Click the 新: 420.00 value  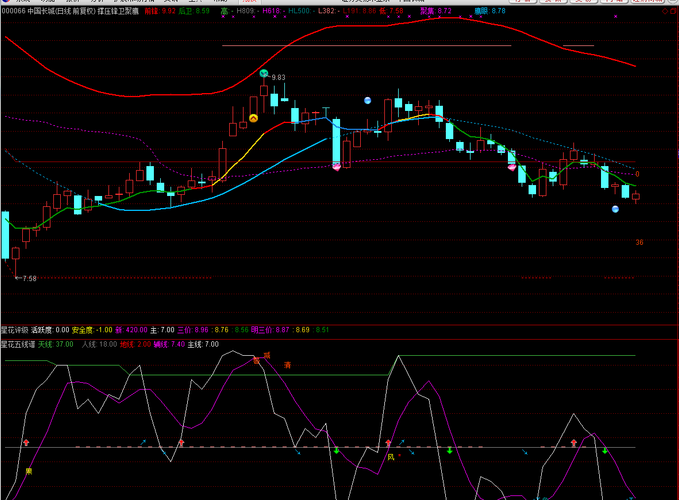click(131, 330)
